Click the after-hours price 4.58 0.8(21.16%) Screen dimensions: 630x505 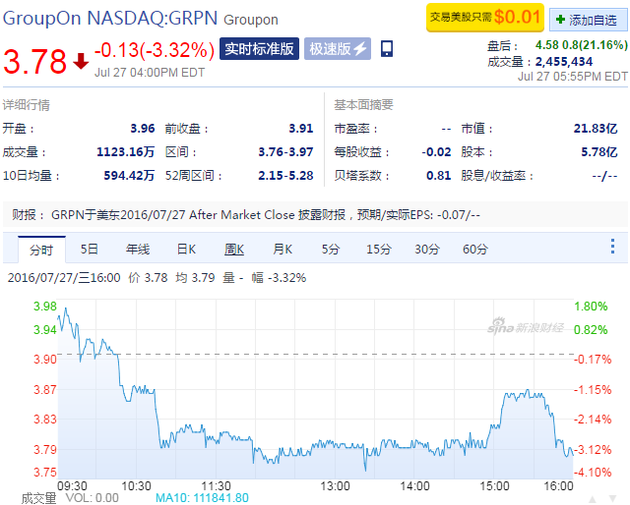[581, 45]
